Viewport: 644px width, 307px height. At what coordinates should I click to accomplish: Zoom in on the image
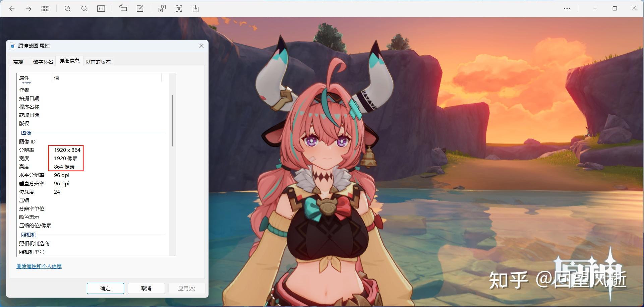tap(67, 9)
